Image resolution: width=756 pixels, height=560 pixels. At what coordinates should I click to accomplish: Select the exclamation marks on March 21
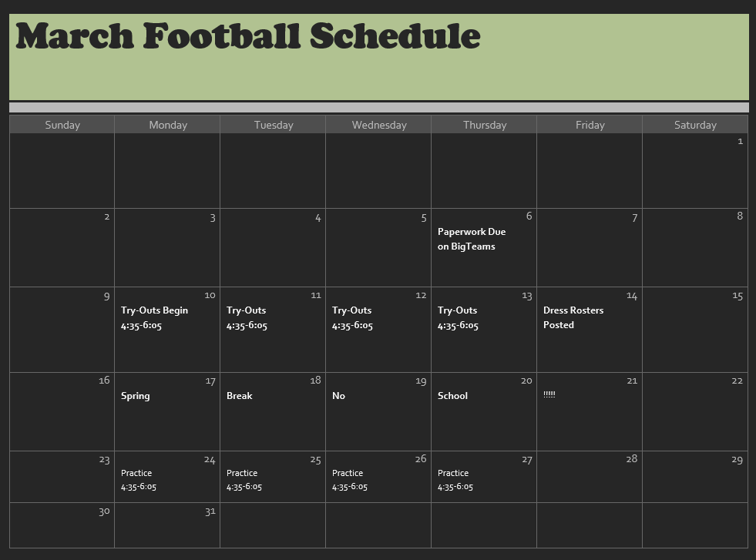(x=549, y=394)
